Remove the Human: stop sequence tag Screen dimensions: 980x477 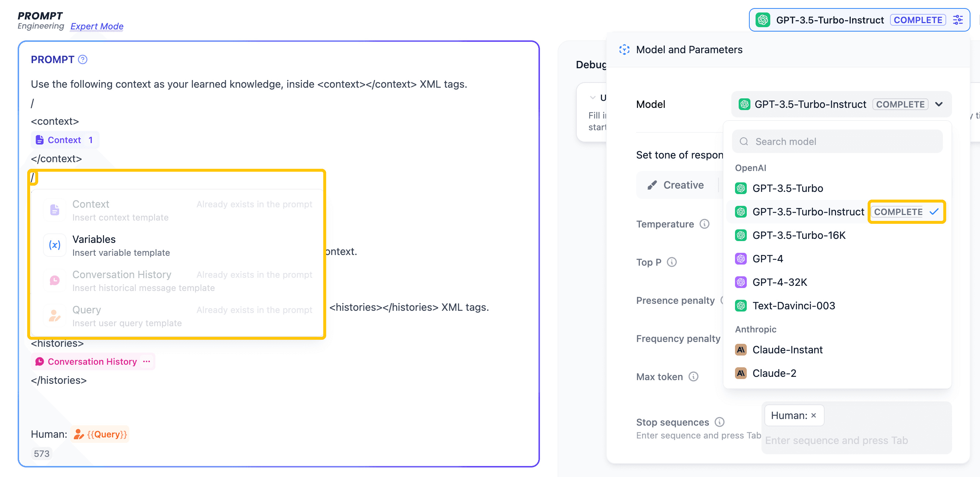coord(813,415)
